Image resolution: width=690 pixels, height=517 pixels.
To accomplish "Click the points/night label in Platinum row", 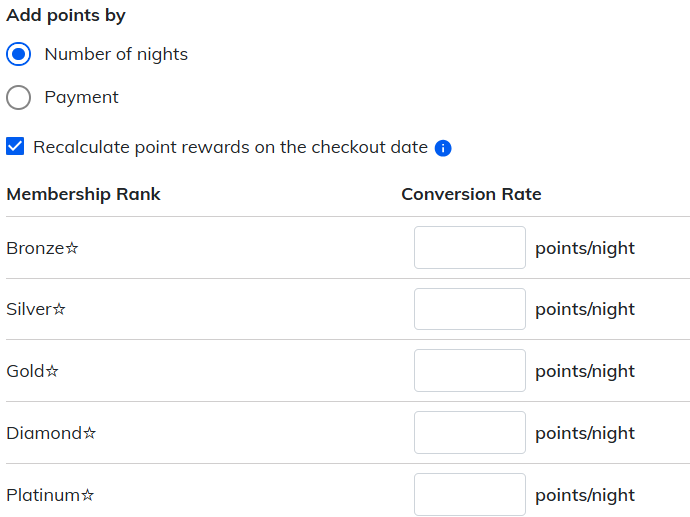I will coord(585,495).
